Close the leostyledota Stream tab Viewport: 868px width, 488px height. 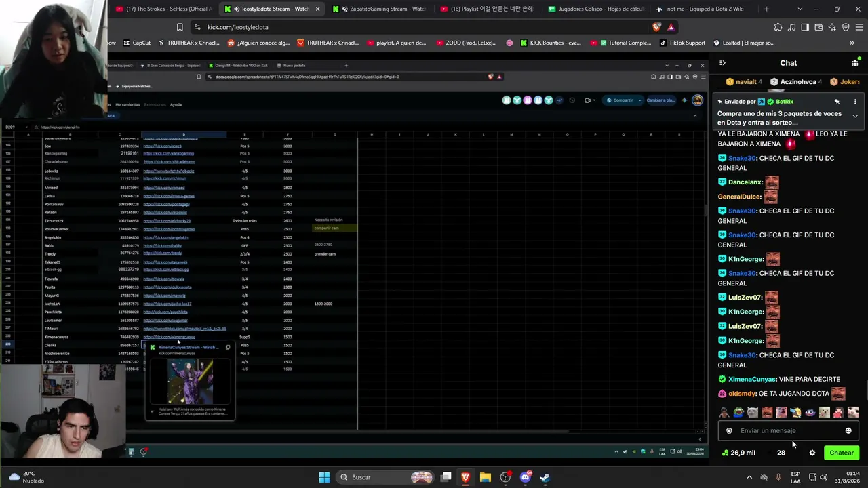317,9
